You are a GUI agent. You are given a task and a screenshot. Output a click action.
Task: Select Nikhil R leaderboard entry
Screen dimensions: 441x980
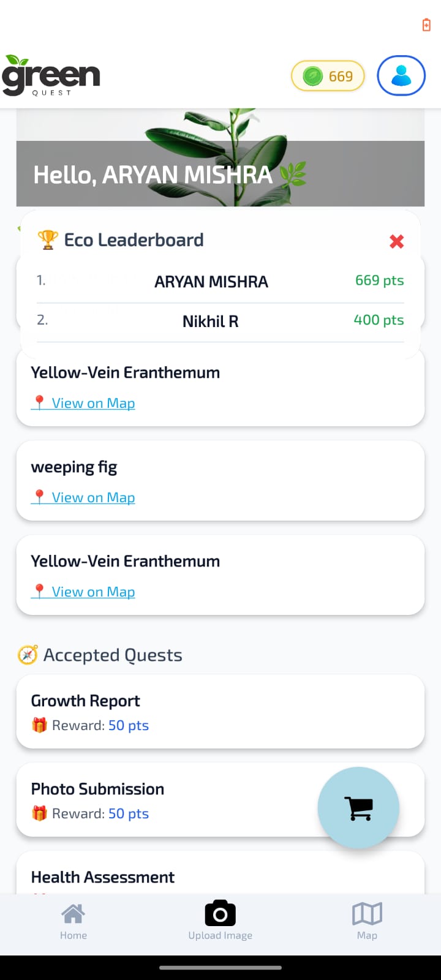211,321
